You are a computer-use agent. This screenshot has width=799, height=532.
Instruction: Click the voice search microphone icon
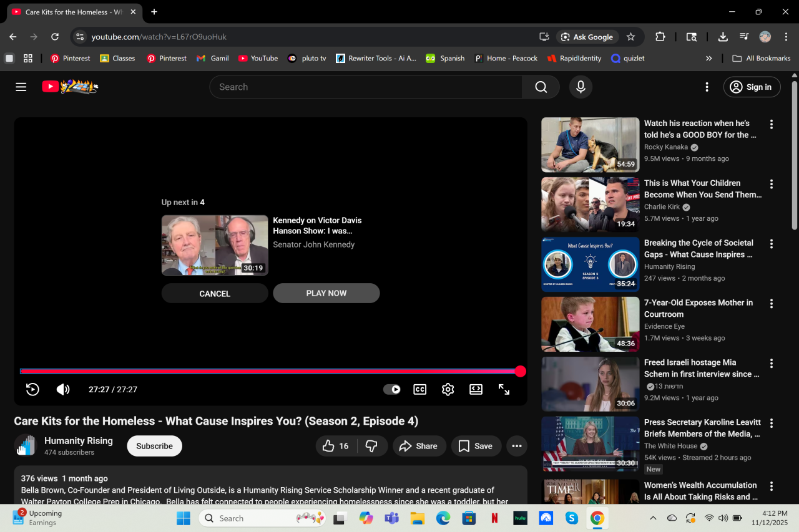coord(581,87)
